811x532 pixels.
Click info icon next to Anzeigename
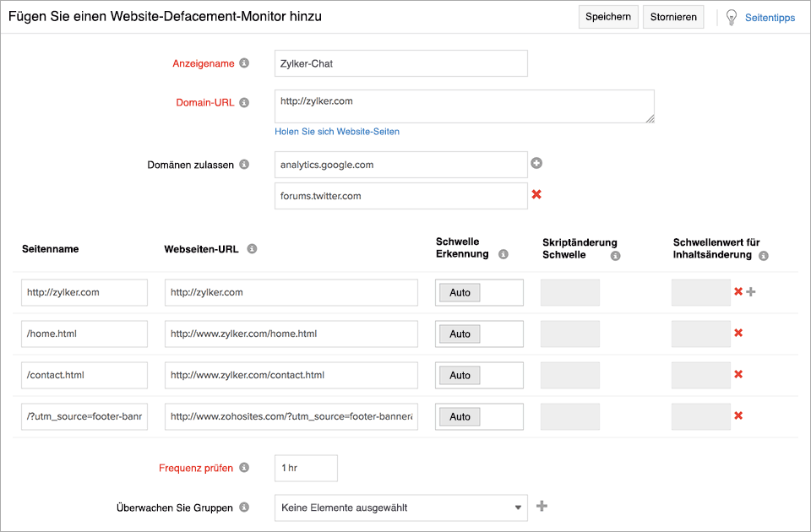pos(244,63)
